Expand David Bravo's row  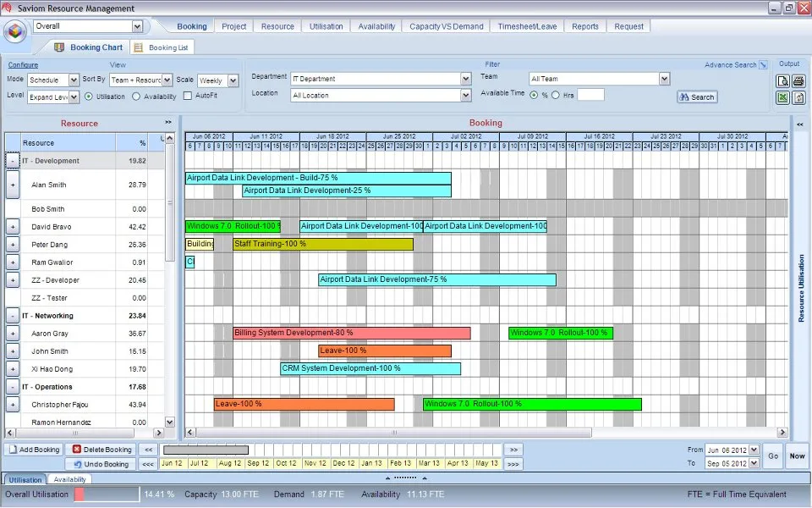coord(13,227)
